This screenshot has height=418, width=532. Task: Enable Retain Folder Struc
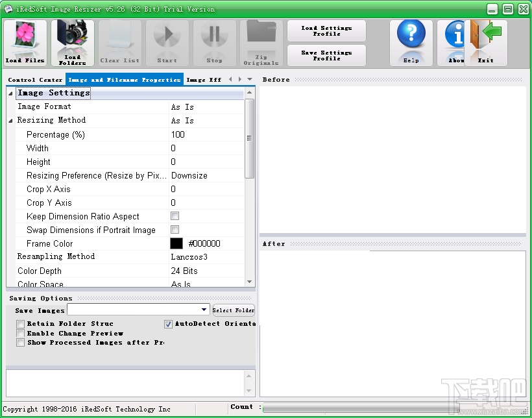pyautogui.click(x=20, y=324)
